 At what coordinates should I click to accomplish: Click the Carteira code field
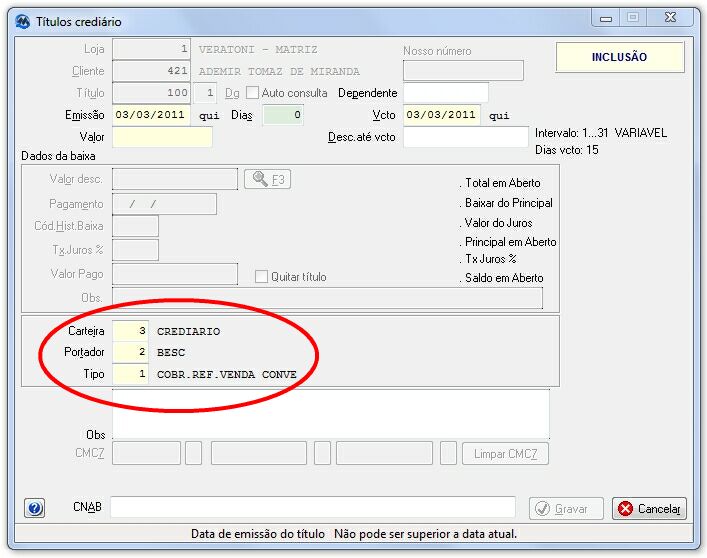pos(130,331)
